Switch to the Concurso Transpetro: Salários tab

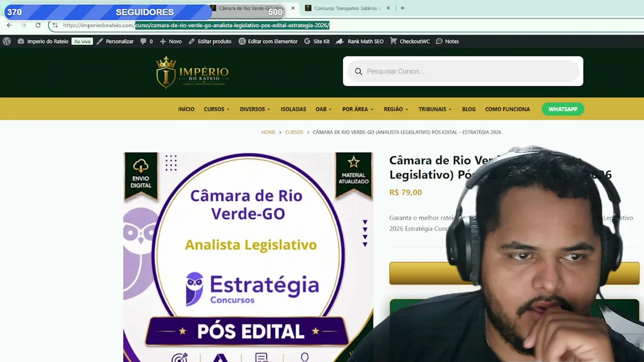(348, 8)
